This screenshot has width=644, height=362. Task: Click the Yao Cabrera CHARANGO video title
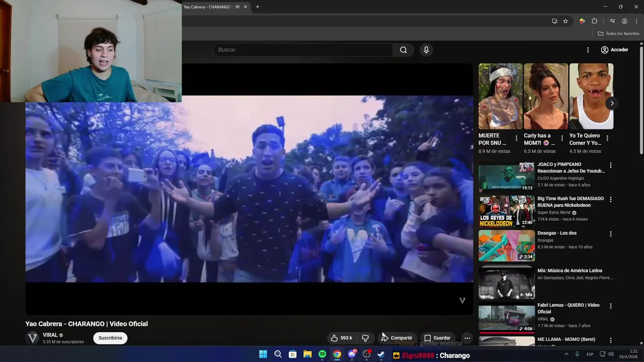click(87, 324)
